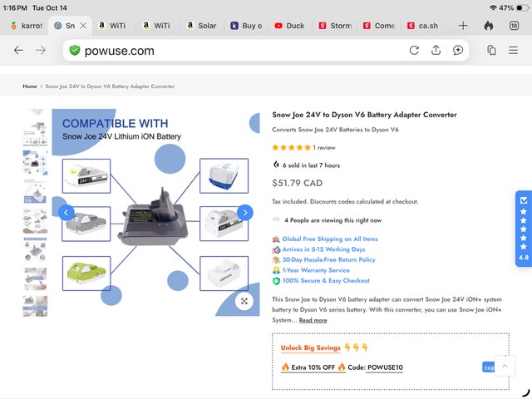The height and width of the screenshot is (399, 532).
Task: Expand product image to fullscreen
Action: coord(244,301)
